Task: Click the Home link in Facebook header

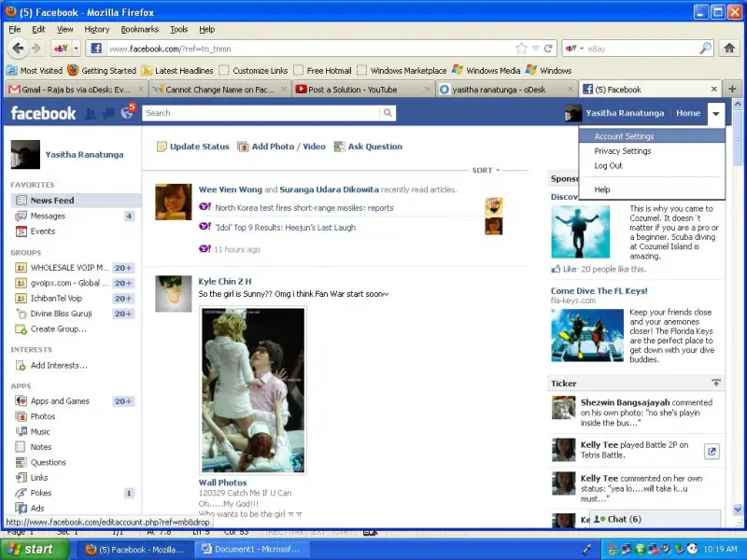Action: point(688,113)
